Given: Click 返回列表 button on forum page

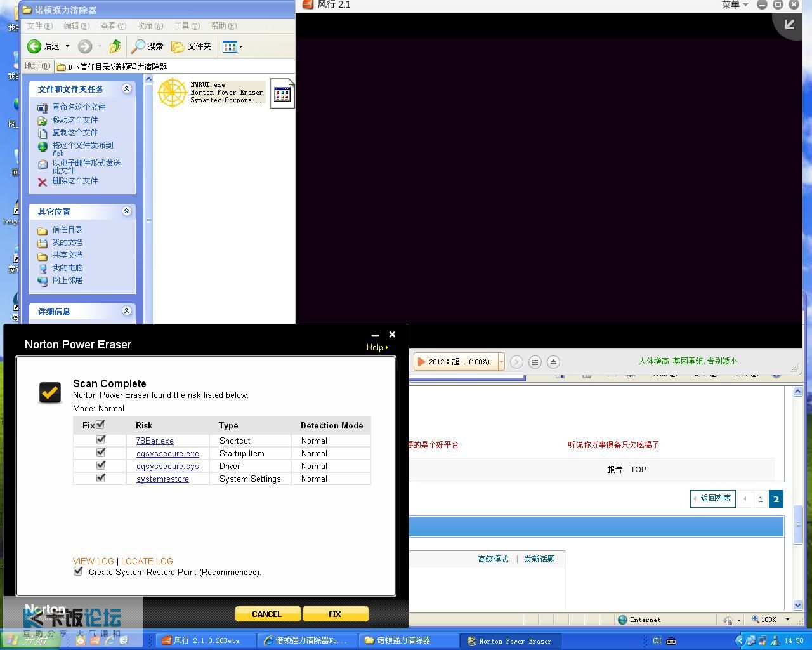Looking at the screenshot, I should point(713,498).
